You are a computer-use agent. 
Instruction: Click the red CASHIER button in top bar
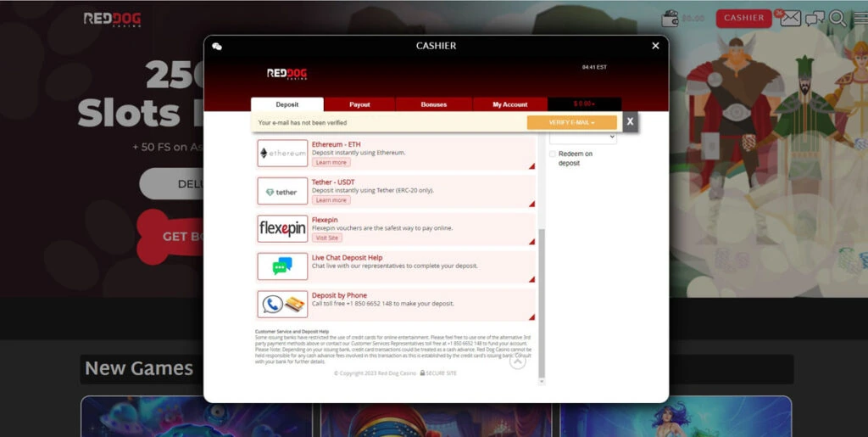743,19
